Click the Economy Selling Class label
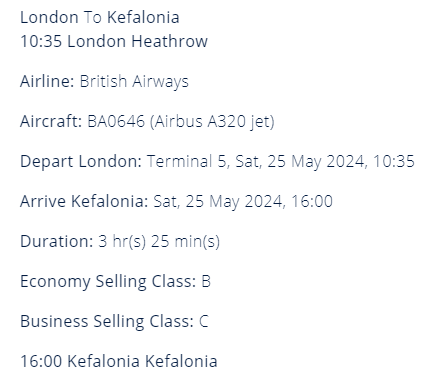This screenshot has height=379, width=437. [108, 281]
